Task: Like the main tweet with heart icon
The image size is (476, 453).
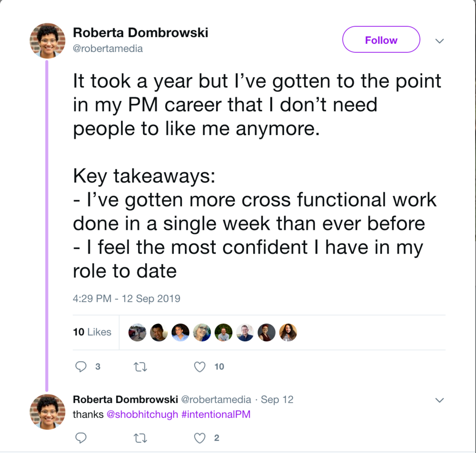Action: (199, 367)
